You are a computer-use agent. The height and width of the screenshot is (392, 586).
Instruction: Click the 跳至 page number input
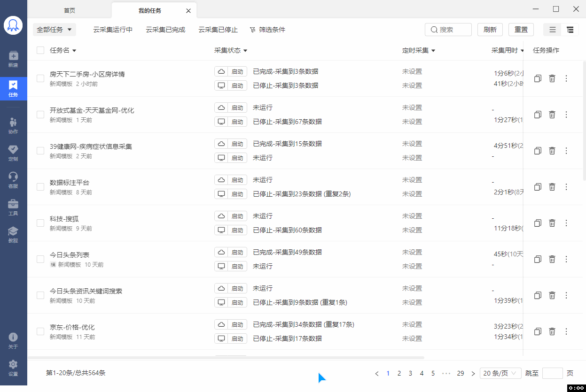553,373
